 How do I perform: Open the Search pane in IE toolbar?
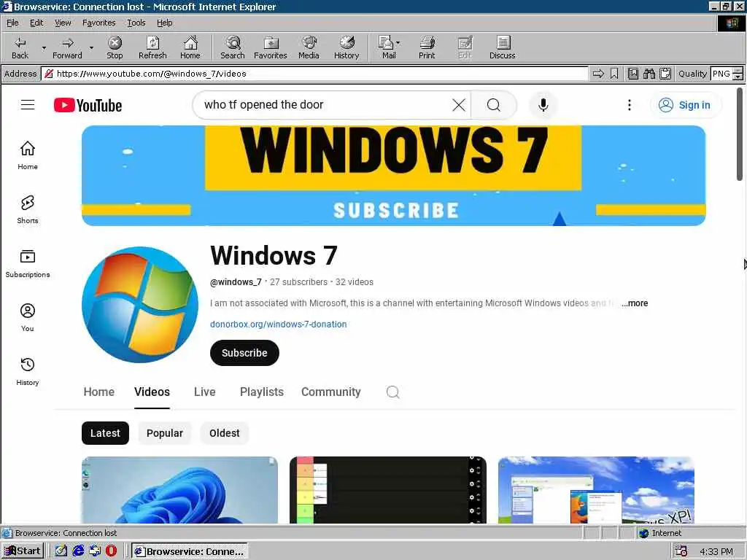click(233, 47)
